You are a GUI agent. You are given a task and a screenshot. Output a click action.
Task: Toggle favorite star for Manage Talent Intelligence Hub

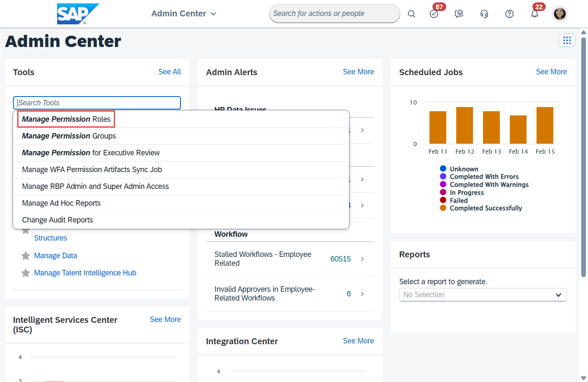coord(26,273)
